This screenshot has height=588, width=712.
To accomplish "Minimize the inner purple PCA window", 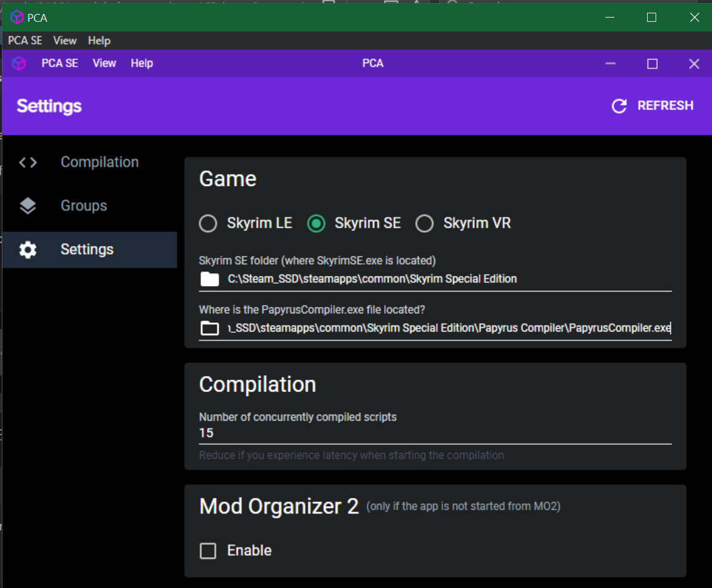I will coord(610,64).
